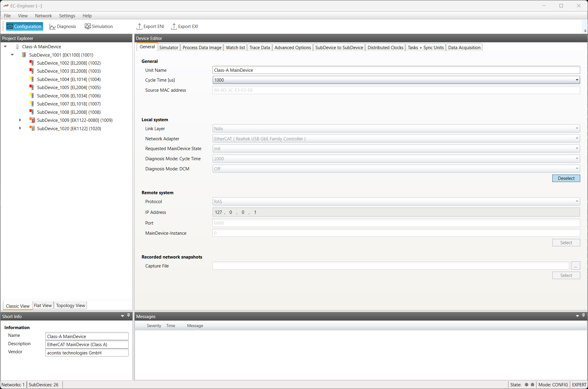
Task: Click the Export EXI icon
Action: (x=174, y=27)
